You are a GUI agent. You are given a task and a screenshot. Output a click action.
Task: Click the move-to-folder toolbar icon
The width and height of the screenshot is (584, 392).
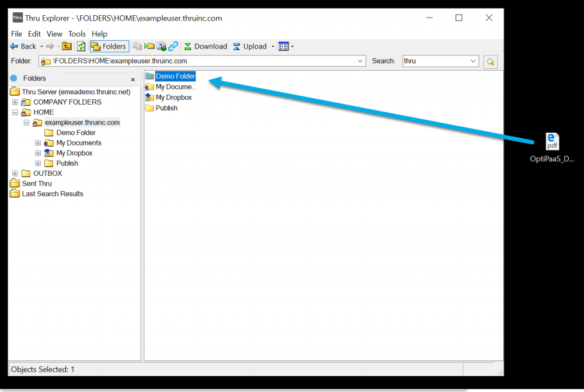(150, 47)
